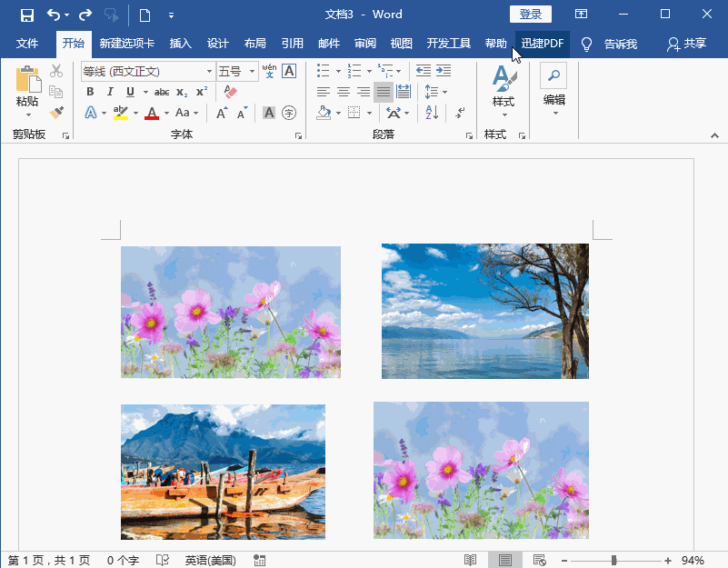
Task: Toggle strikethrough formatting
Action: (x=162, y=92)
